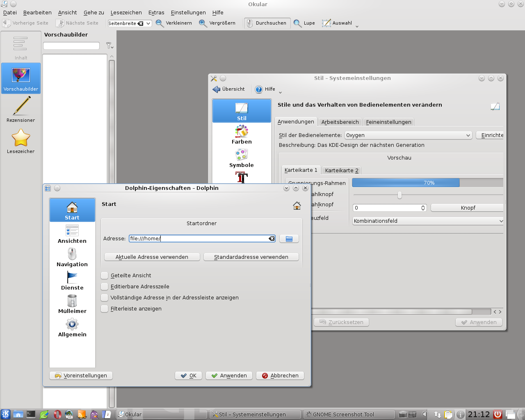Open the Lesezeichen menu in menu bar
Screen dimensions: 525x420
[x=126, y=13]
